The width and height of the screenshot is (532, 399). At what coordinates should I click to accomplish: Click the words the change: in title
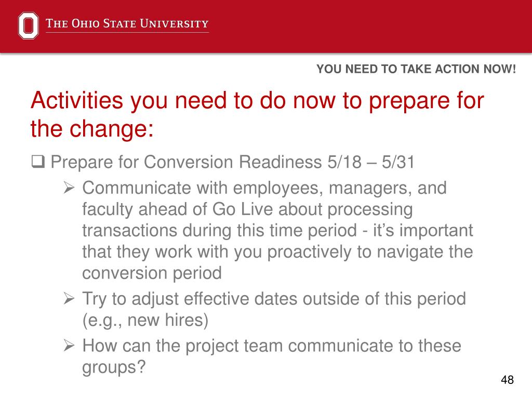[92, 129]
